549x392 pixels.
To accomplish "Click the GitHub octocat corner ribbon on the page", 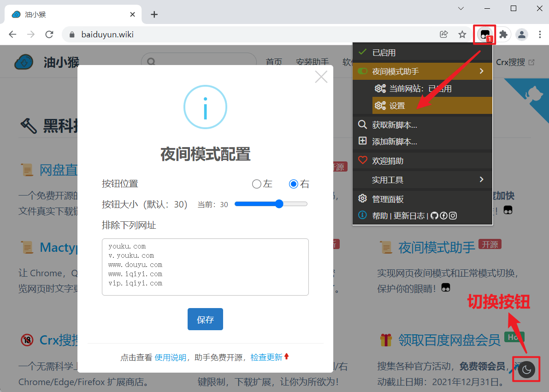I will pyautogui.click(x=534, y=95).
